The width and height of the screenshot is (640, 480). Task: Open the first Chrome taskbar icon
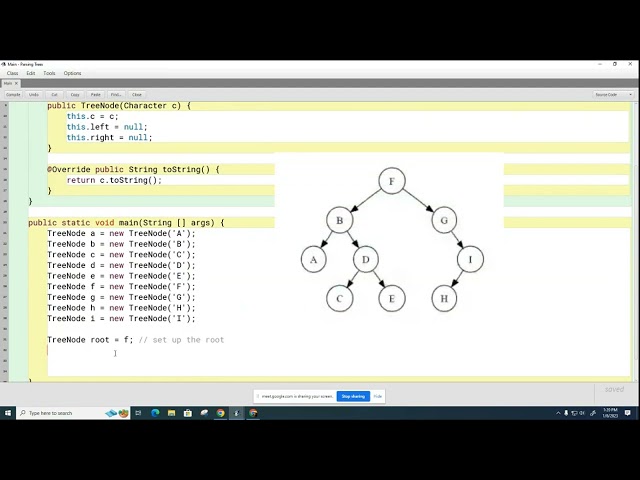[x=220, y=413]
